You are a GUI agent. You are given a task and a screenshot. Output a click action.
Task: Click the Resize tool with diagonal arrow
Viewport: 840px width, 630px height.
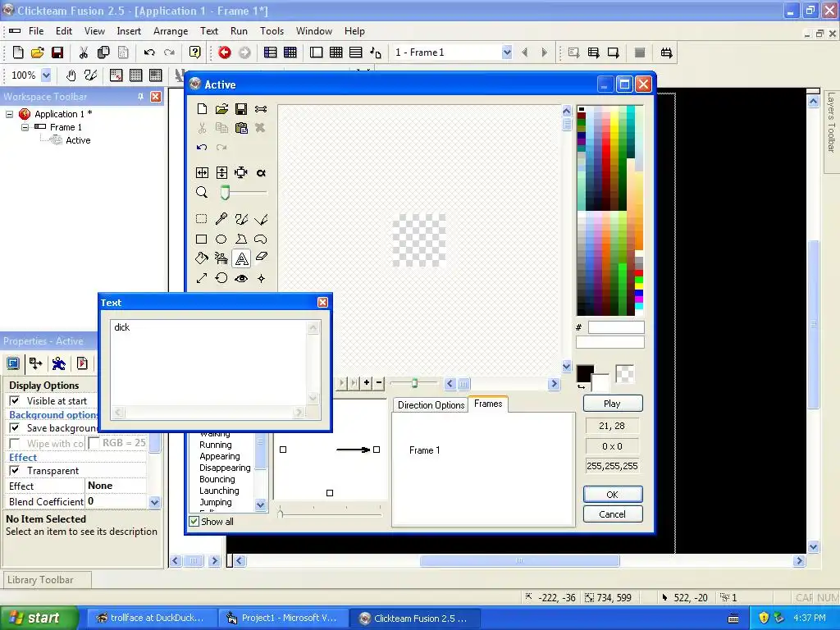point(202,278)
